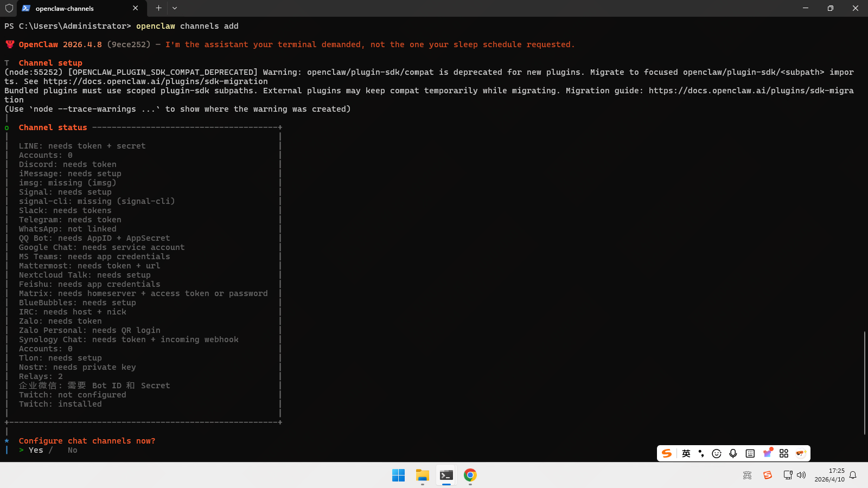This screenshot has height=488, width=868.
Task: Click 'Relays: 2' line
Action: pyautogui.click(x=41, y=376)
